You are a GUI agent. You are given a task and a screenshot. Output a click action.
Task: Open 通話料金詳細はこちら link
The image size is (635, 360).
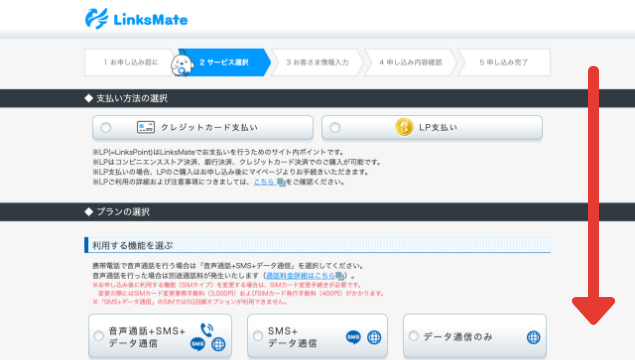tap(300, 276)
